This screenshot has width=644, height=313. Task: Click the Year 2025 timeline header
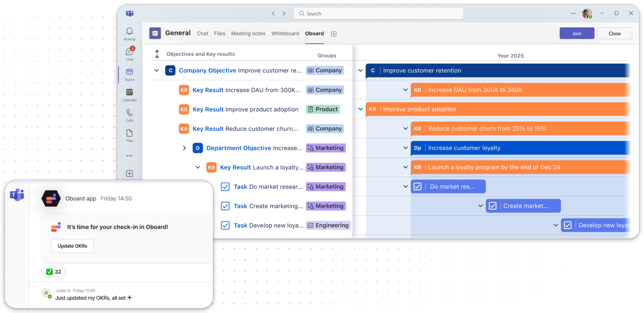pyautogui.click(x=511, y=56)
